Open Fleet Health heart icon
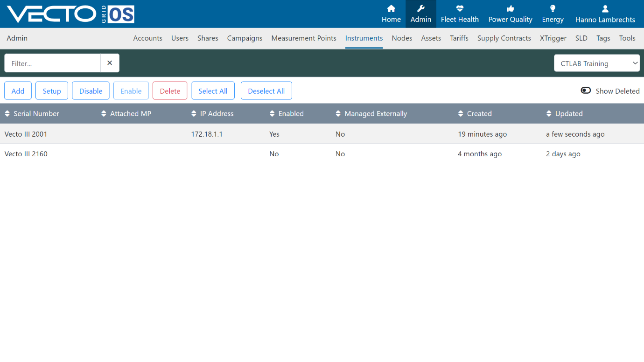The image size is (644, 362). click(460, 8)
